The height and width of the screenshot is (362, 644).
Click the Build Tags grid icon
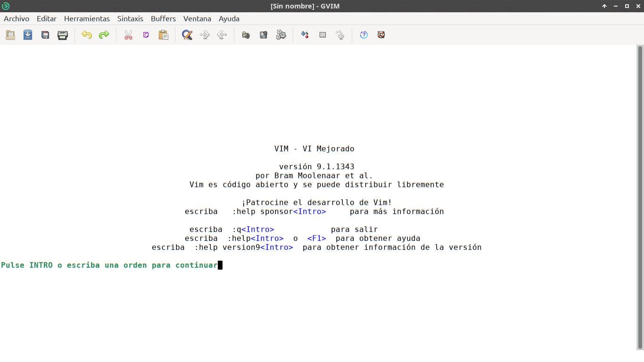tap(322, 34)
